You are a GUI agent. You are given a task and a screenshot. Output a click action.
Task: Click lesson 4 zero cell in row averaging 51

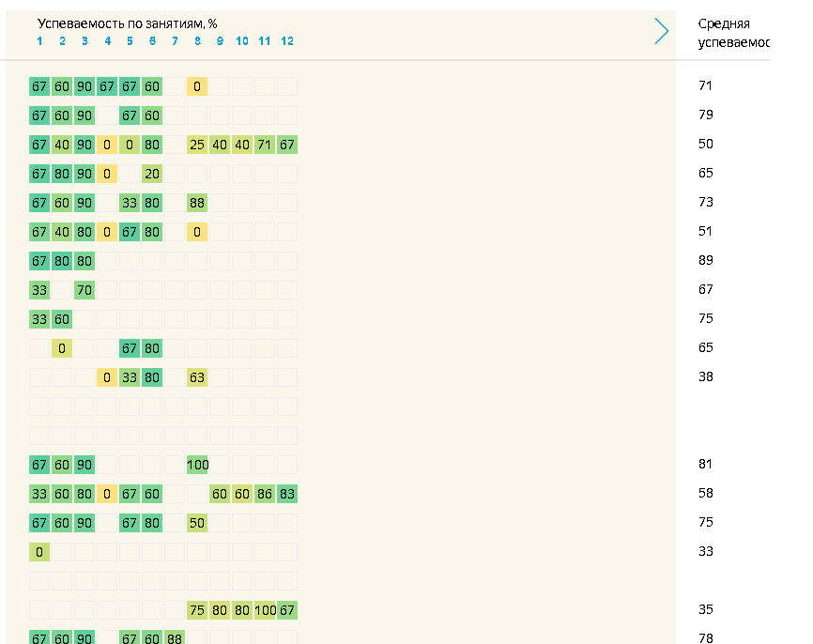(107, 232)
